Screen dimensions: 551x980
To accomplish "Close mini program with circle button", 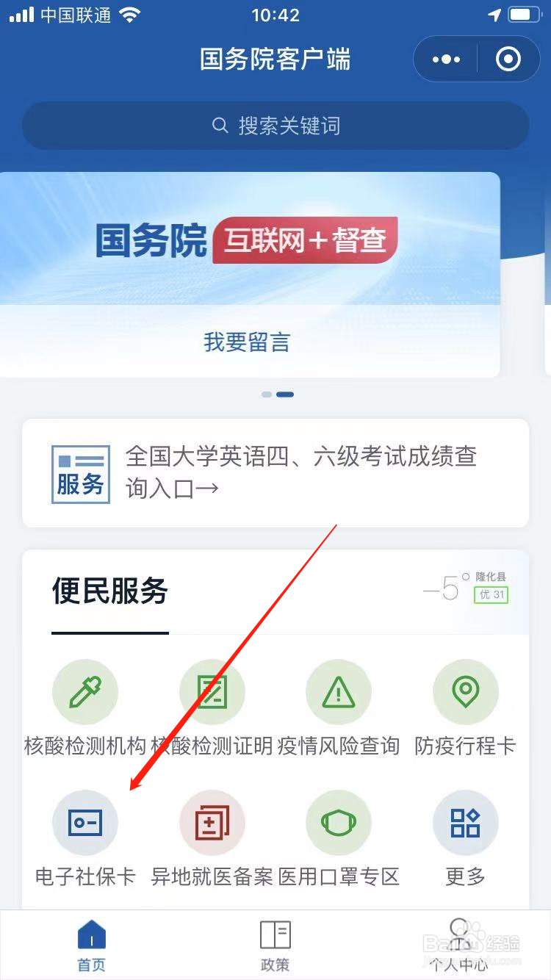I will (508, 59).
